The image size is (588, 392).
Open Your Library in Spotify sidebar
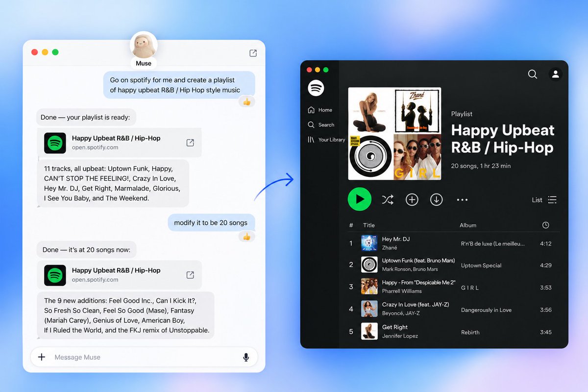(326, 140)
